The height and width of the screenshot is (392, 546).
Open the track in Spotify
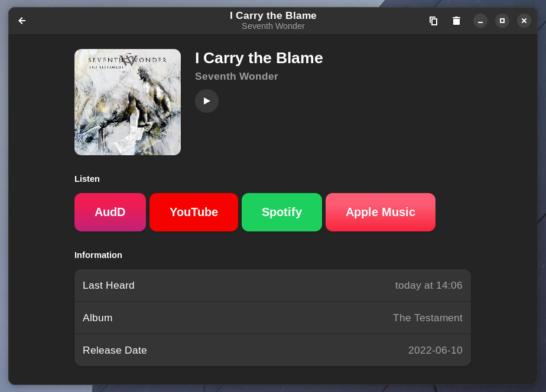[282, 212]
